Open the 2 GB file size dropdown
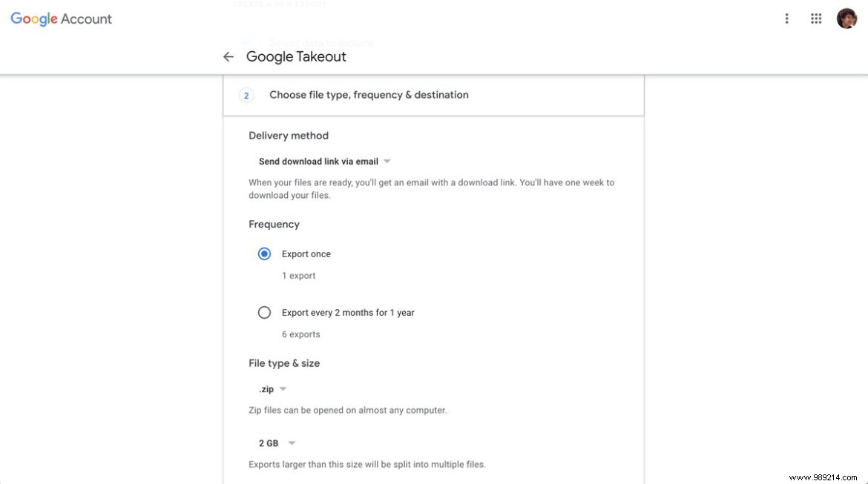 (x=276, y=442)
